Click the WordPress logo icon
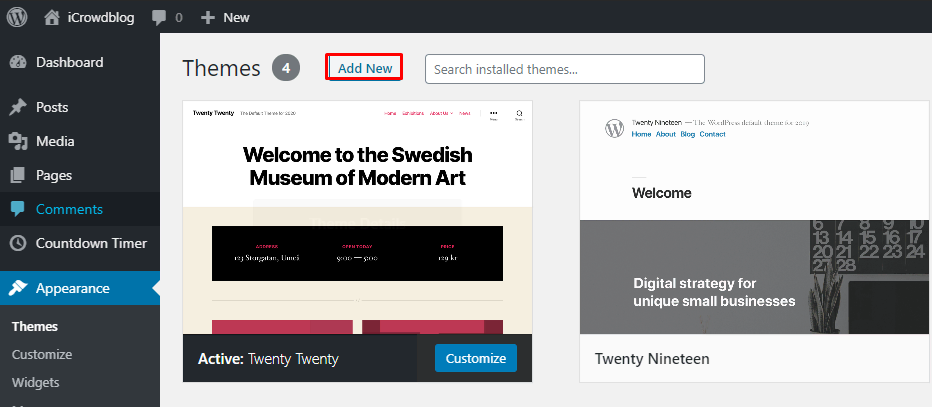This screenshot has height=407, width=932. click(18, 17)
